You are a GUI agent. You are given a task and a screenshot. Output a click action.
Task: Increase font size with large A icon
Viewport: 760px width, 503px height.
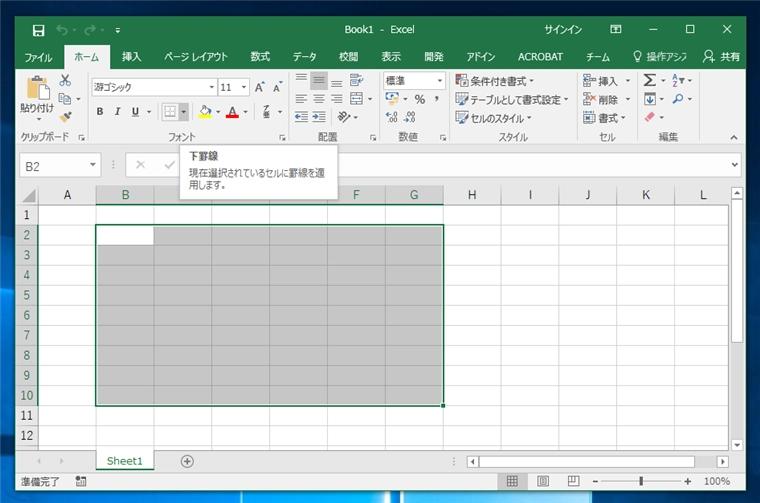pyautogui.click(x=259, y=87)
